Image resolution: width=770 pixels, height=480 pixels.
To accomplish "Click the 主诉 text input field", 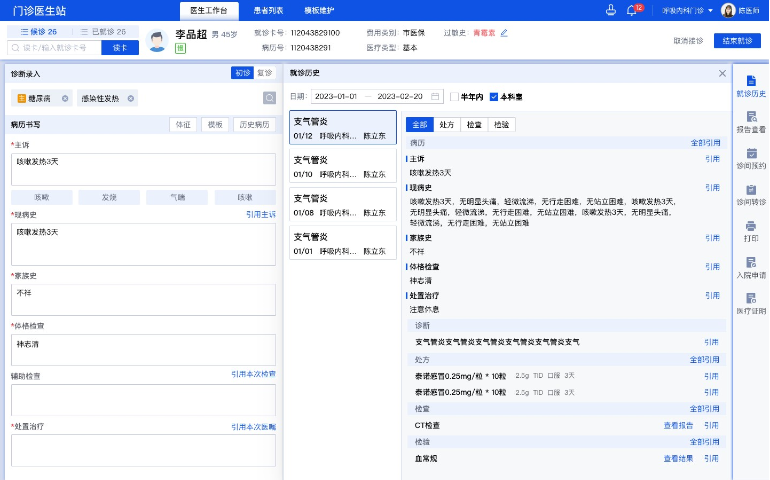I will (143, 168).
